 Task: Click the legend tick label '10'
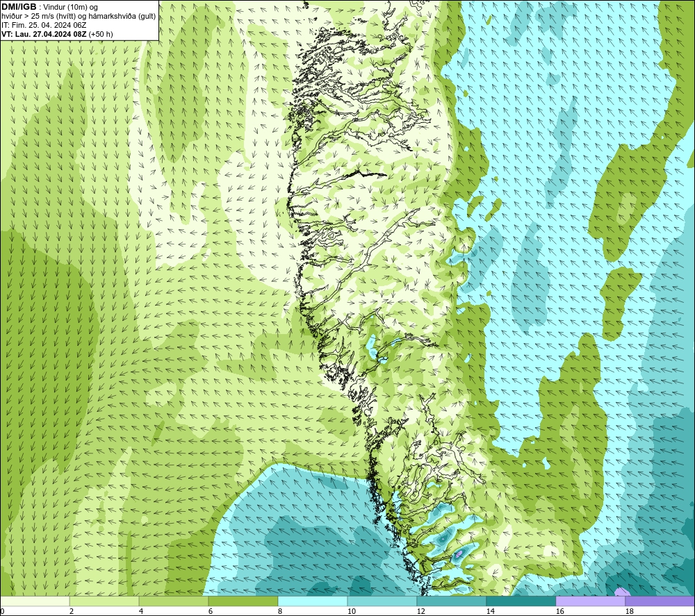352,612
